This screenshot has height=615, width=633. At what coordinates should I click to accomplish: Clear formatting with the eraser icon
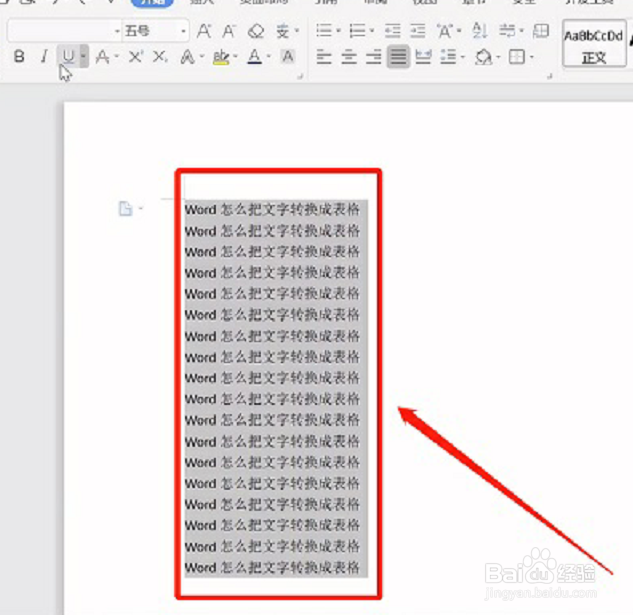pyautogui.click(x=256, y=31)
